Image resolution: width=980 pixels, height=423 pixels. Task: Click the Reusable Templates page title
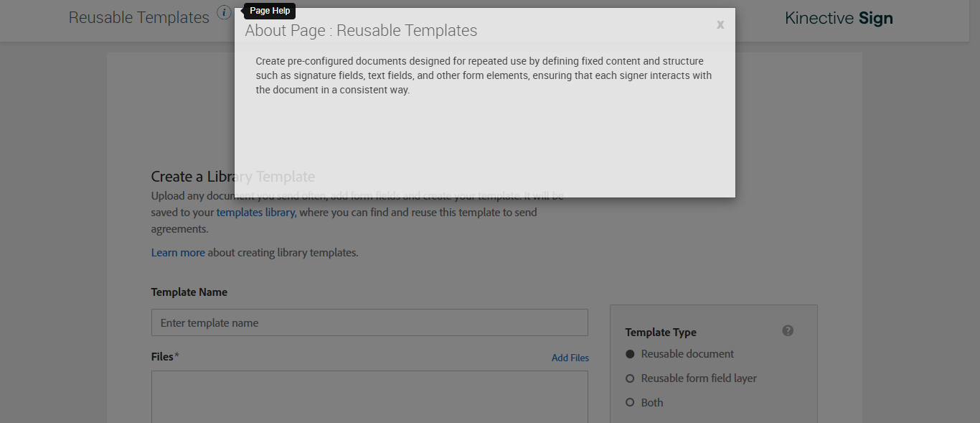[138, 17]
